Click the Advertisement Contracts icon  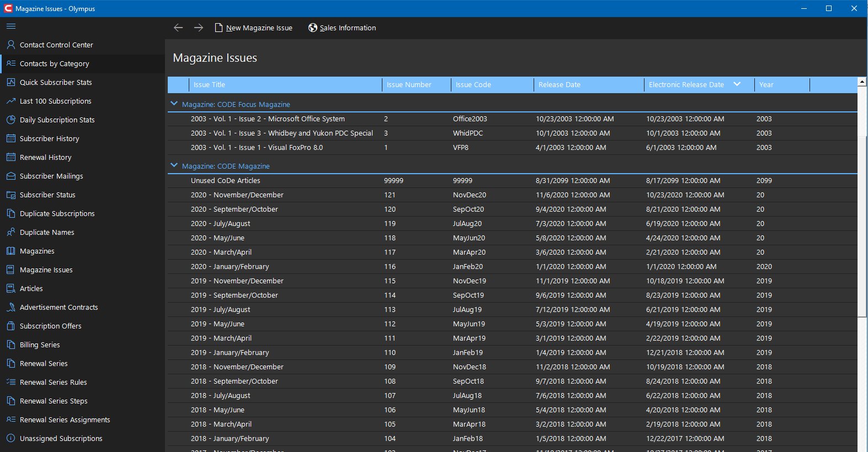coord(11,307)
